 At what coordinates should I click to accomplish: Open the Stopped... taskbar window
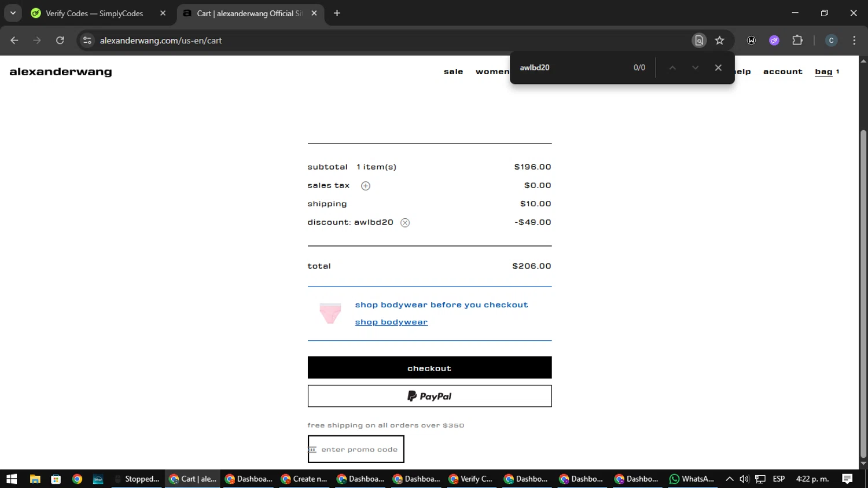click(137, 479)
